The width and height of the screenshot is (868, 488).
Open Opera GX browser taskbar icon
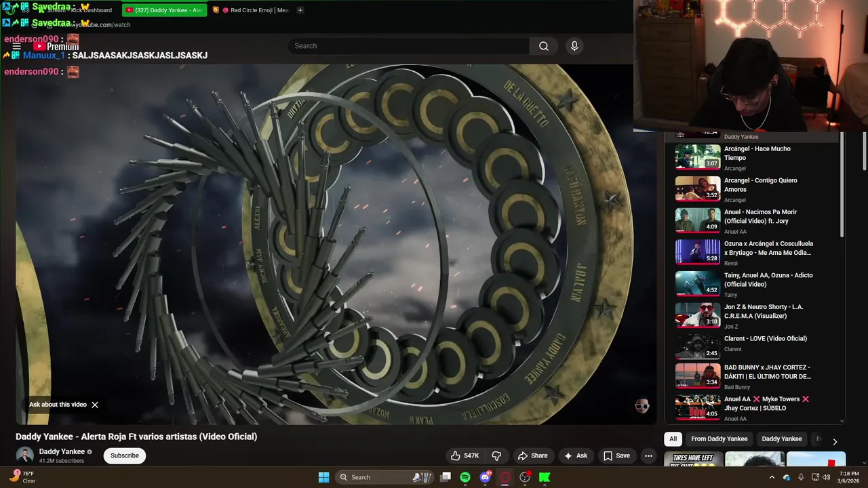tap(505, 477)
